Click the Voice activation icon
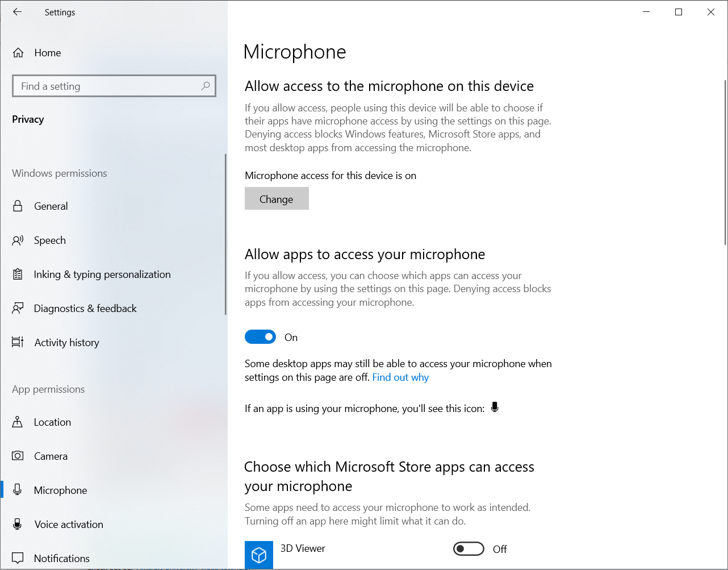Viewport: 728px width, 570px height. [x=18, y=524]
